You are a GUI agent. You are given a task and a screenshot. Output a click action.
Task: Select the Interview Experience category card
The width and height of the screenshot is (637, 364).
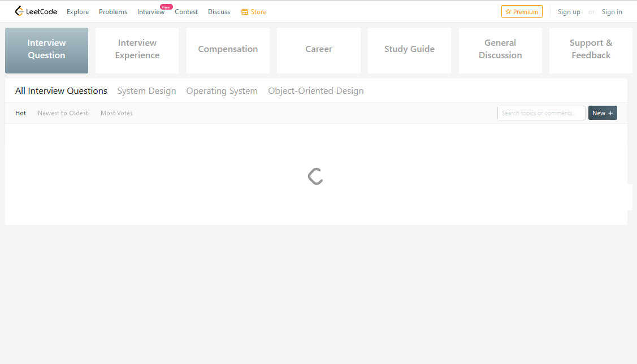pyautogui.click(x=137, y=50)
